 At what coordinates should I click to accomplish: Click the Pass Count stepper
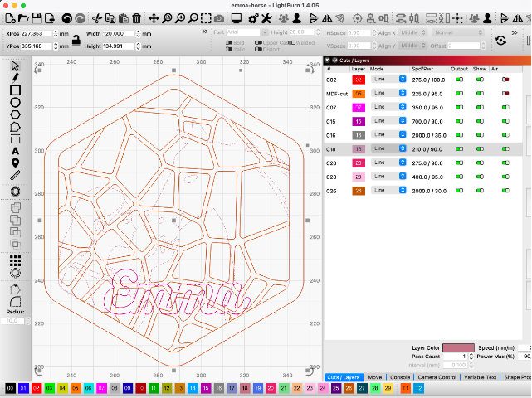(471, 357)
